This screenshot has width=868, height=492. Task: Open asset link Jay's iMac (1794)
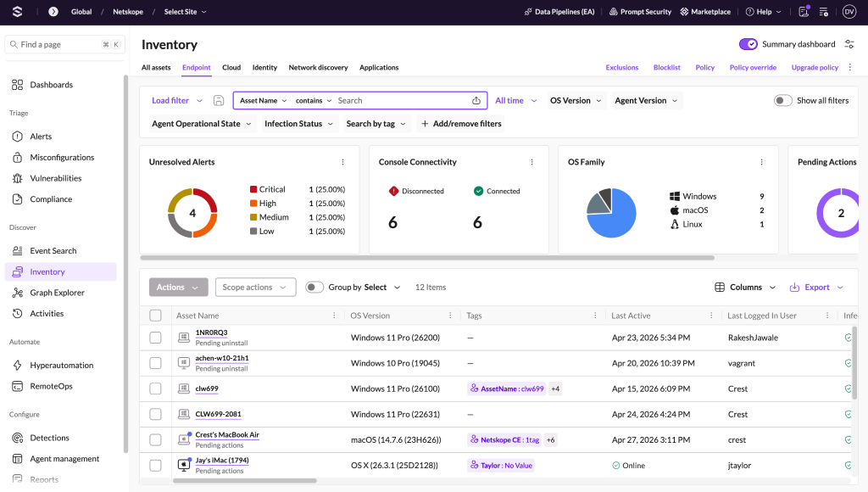[x=222, y=461]
